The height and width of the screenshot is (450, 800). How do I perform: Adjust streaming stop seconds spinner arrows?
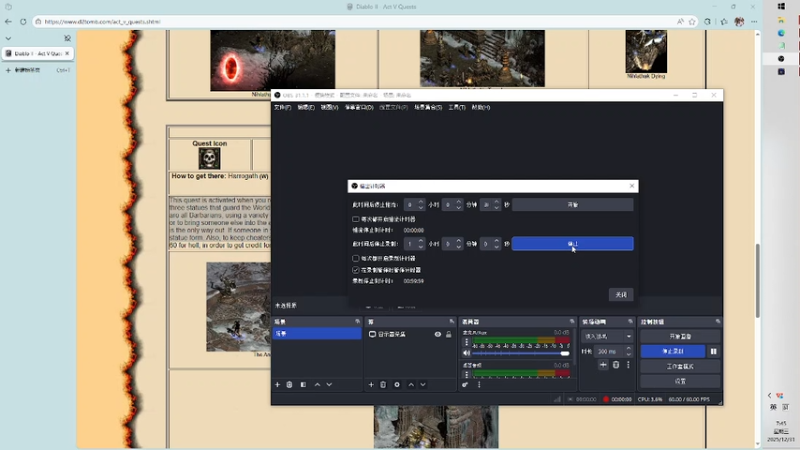pos(496,205)
